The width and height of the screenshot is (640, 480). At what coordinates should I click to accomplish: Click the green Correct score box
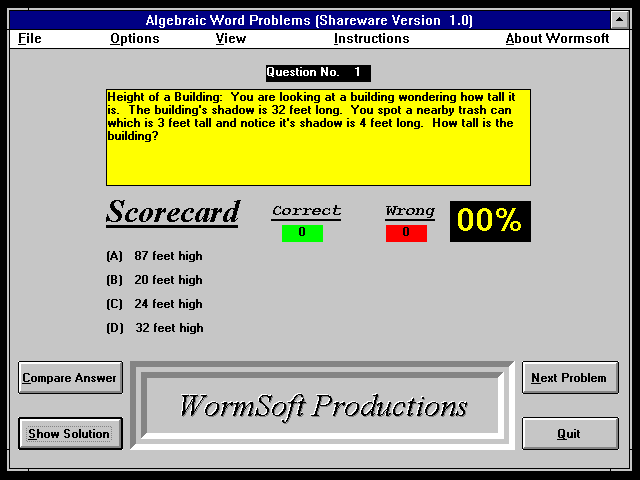tap(302, 233)
